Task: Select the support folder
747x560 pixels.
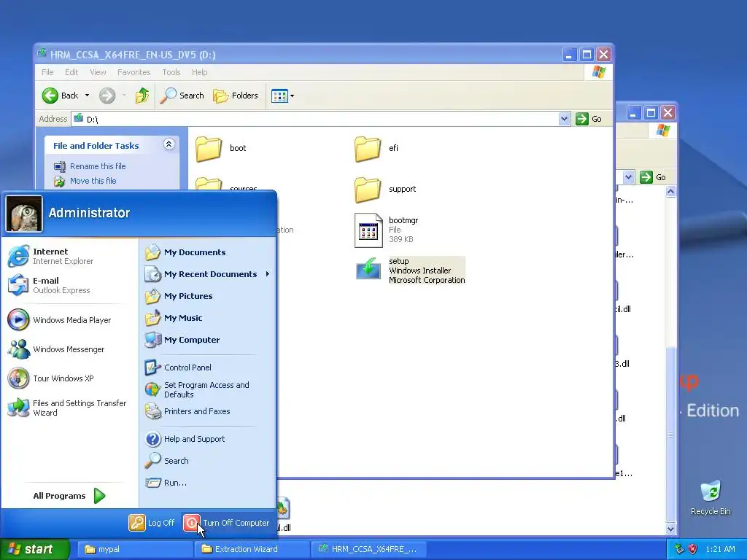Action: point(385,189)
